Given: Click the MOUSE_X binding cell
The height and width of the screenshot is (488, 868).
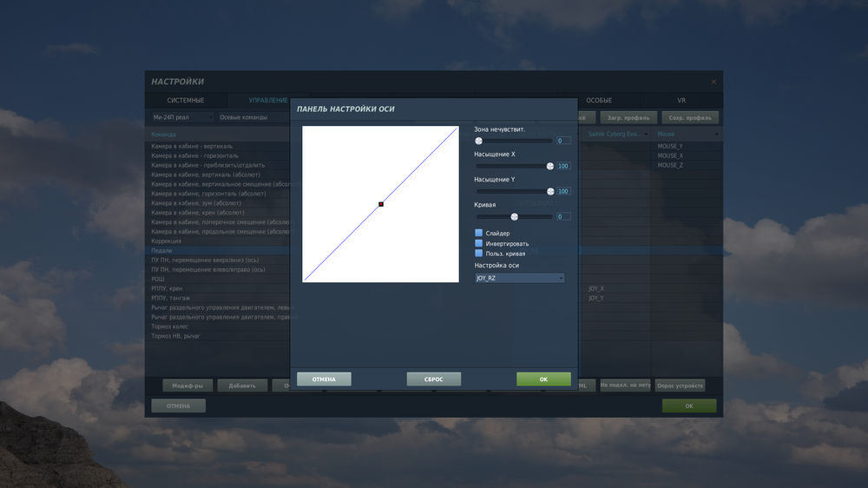Looking at the screenshot, I should pyautogui.click(x=687, y=155).
